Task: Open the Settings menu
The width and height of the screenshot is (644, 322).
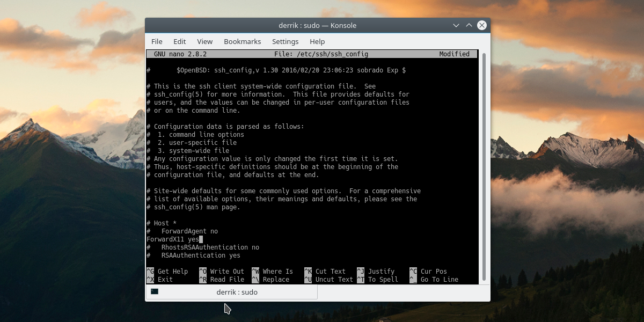Action: coord(285,41)
